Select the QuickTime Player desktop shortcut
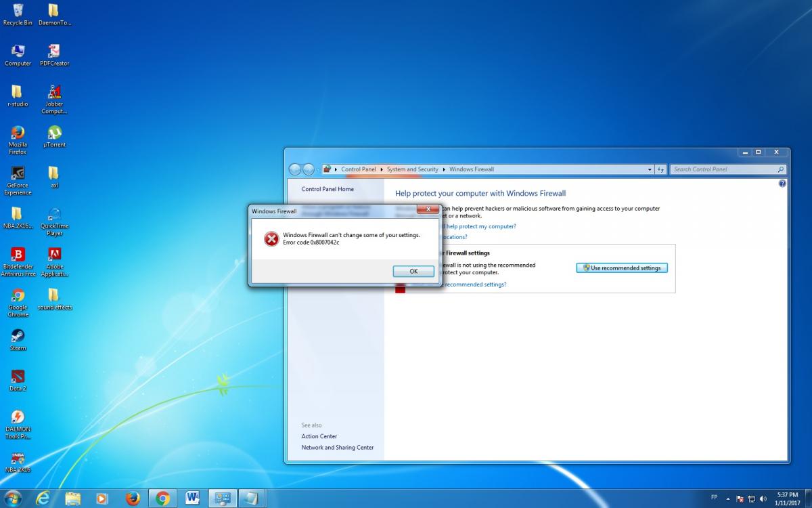Image resolution: width=812 pixels, height=508 pixels. click(54, 221)
